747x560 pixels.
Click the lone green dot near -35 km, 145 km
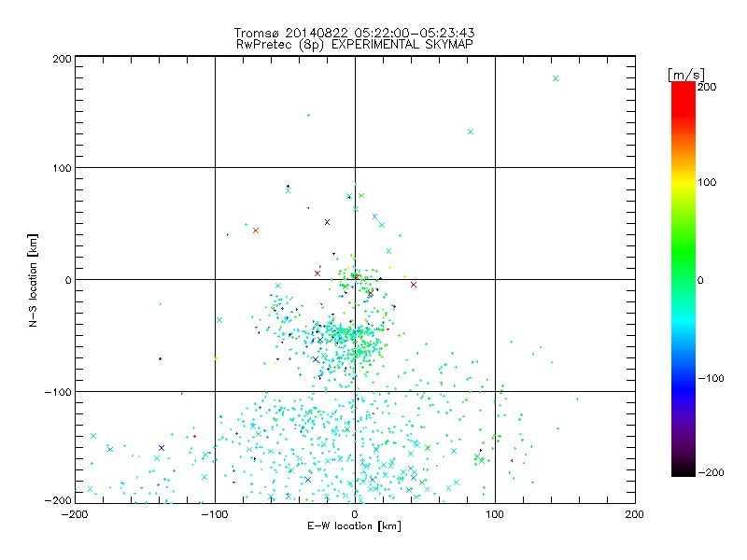(309, 115)
